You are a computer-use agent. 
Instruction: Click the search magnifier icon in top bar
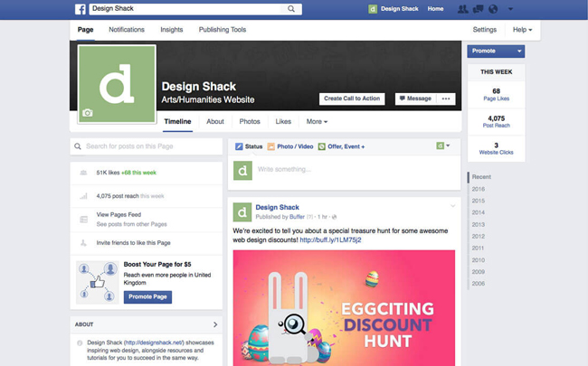coord(291,9)
